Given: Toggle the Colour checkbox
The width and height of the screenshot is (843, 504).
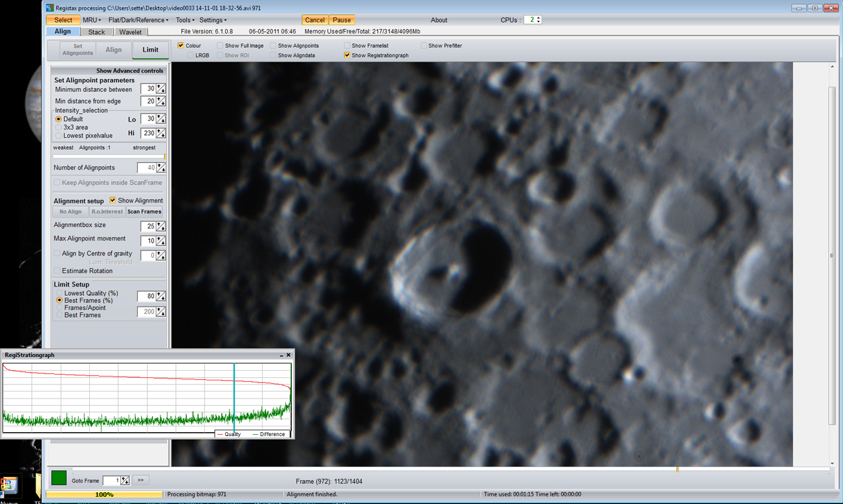Looking at the screenshot, I should [181, 45].
